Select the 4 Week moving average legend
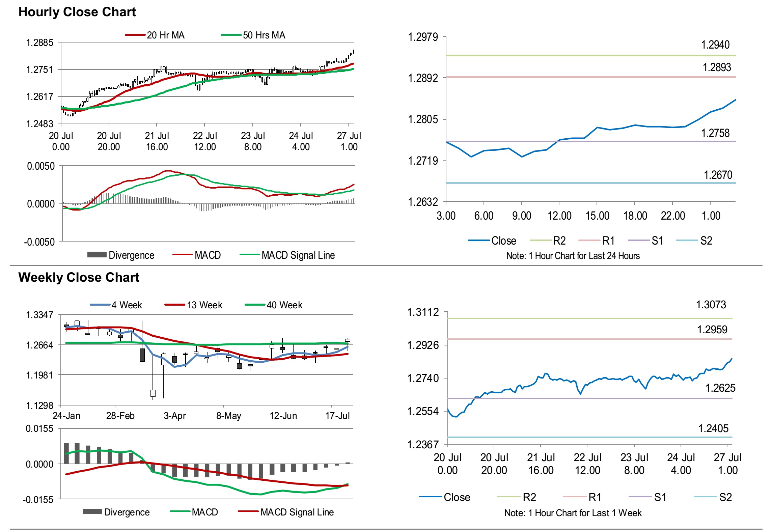This screenshot has height=532, width=773. (x=127, y=305)
